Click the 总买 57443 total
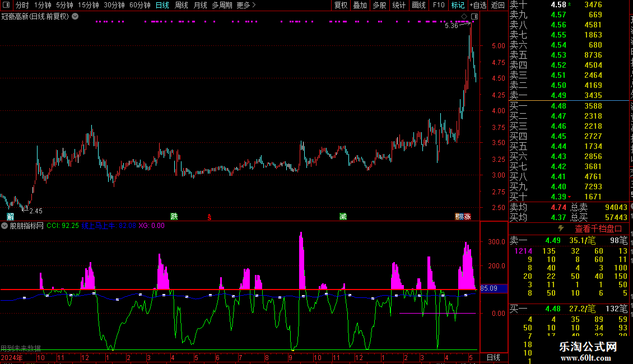Screen dimensions: 633x364 (599, 217)
